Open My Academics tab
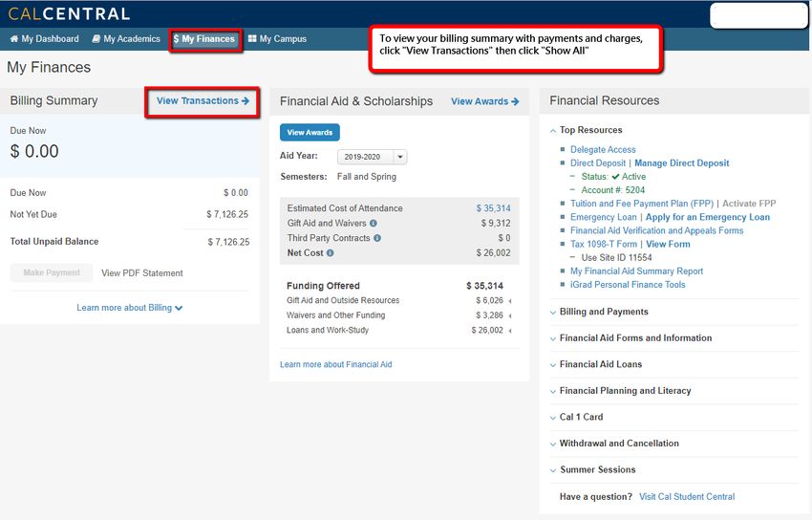Screen dimensions: 812x520 tap(126, 39)
